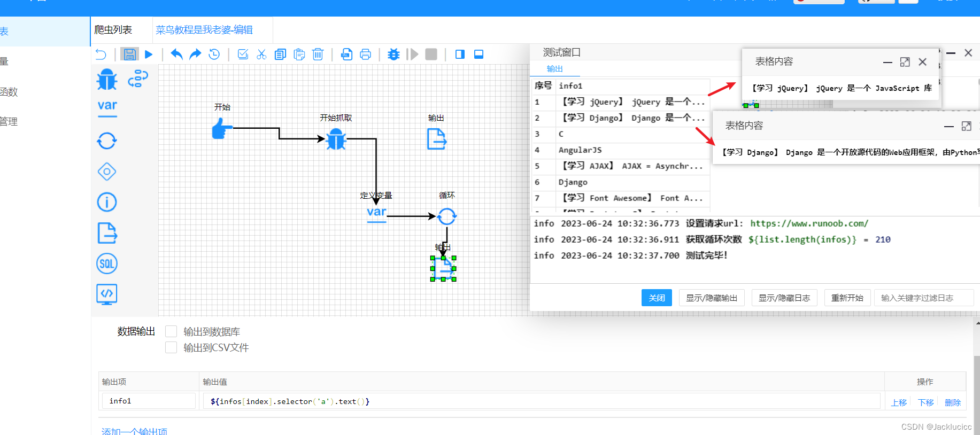This screenshot has height=435, width=980.
Task: Run the flow with the play icon
Action: tap(149, 54)
